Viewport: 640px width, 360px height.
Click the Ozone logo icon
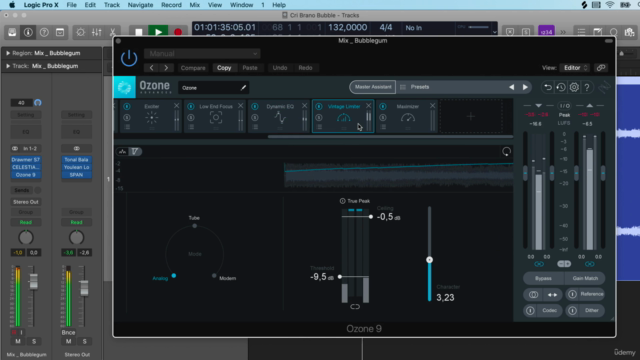click(x=124, y=87)
